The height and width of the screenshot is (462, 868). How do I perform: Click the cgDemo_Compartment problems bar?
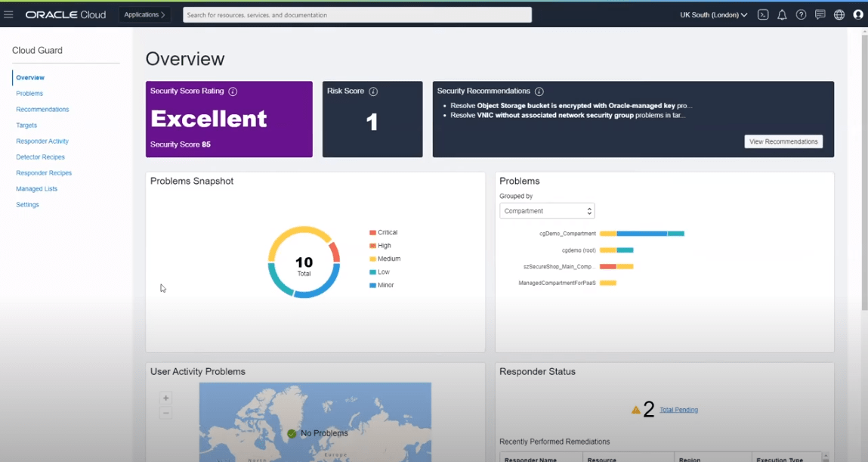642,234
